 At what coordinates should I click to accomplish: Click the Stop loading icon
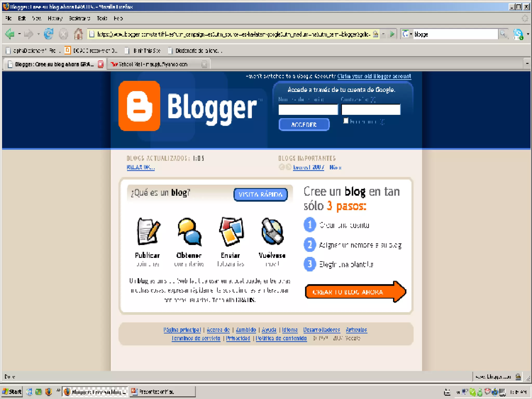[x=63, y=34]
